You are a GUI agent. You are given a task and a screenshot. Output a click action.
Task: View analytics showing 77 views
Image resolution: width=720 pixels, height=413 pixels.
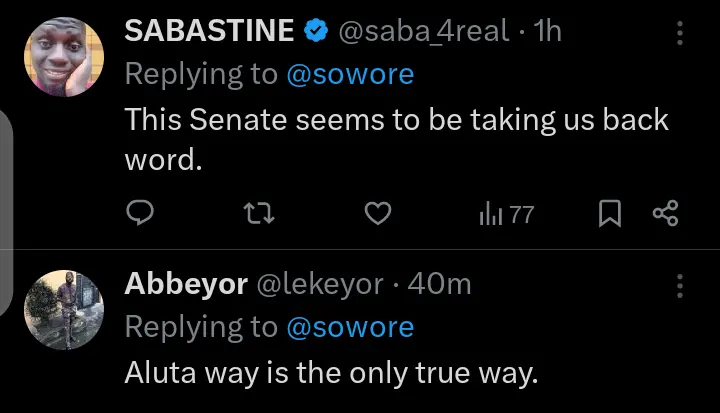[507, 213]
